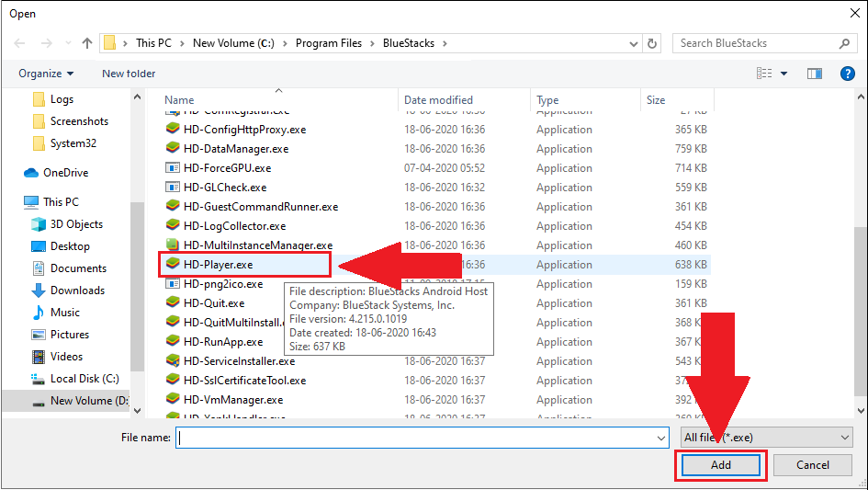Click the search magnifier icon
The width and height of the screenshot is (868, 490).
point(844,43)
